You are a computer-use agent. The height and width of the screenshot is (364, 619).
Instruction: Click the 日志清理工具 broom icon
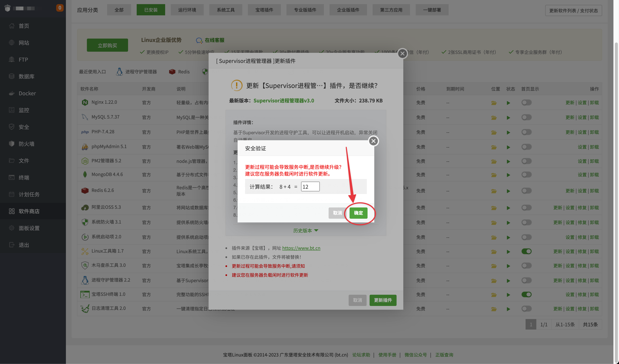(85, 309)
